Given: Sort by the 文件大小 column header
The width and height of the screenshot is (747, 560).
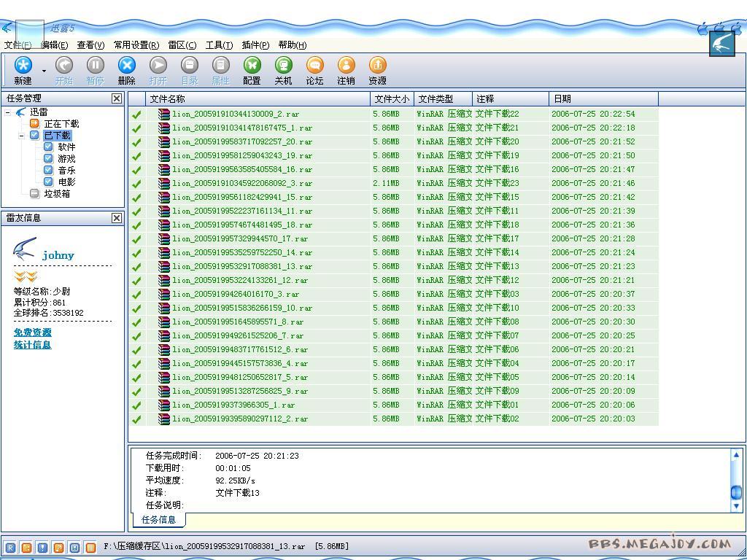Looking at the screenshot, I should click(x=392, y=98).
